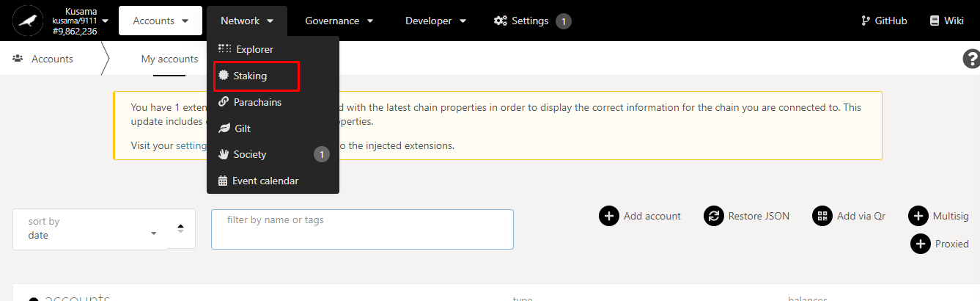This screenshot has height=301, width=980.
Task: Click the Multisig button
Action: pos(939,216)
